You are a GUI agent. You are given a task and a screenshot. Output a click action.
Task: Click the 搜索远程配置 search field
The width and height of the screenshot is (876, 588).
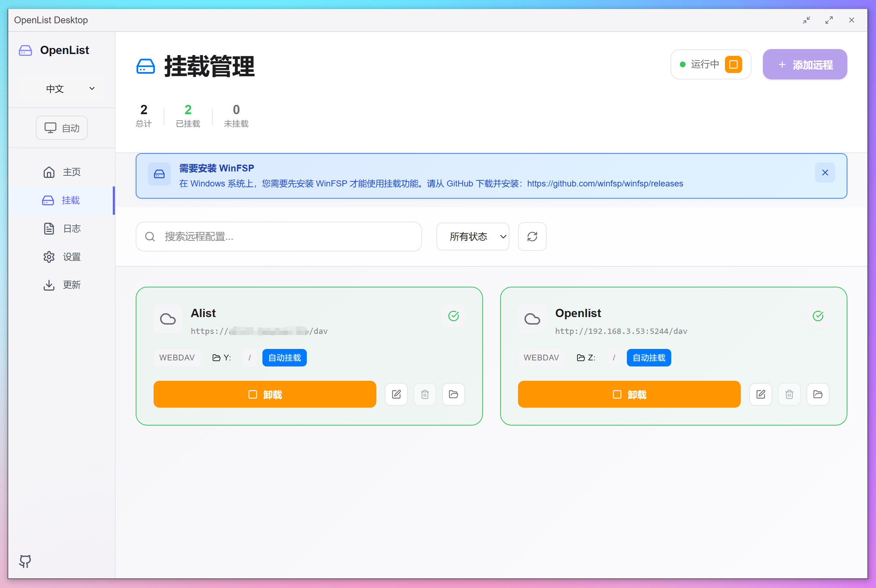(x=278, y=237)
